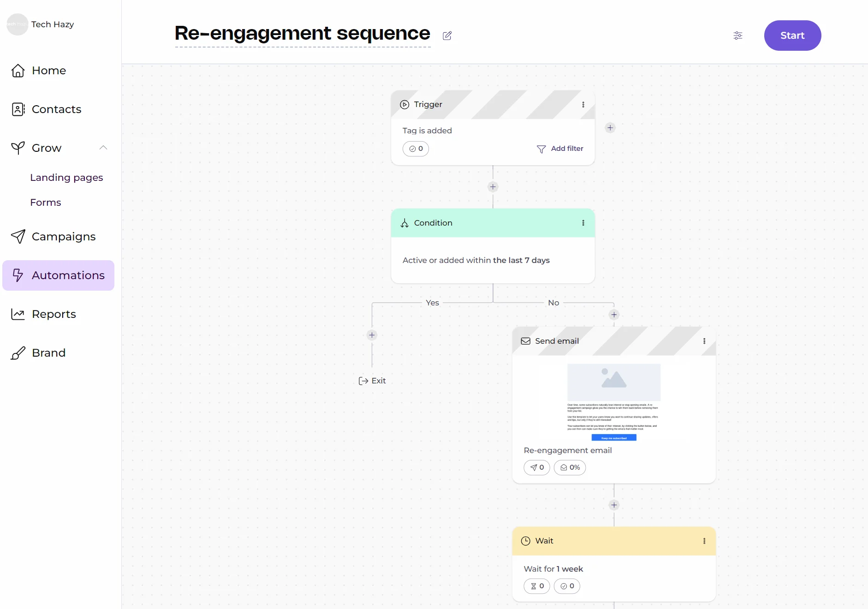This screenshot has height=609, width=868.
Task: Select Automations in sidebar
Action: (58, 275)
